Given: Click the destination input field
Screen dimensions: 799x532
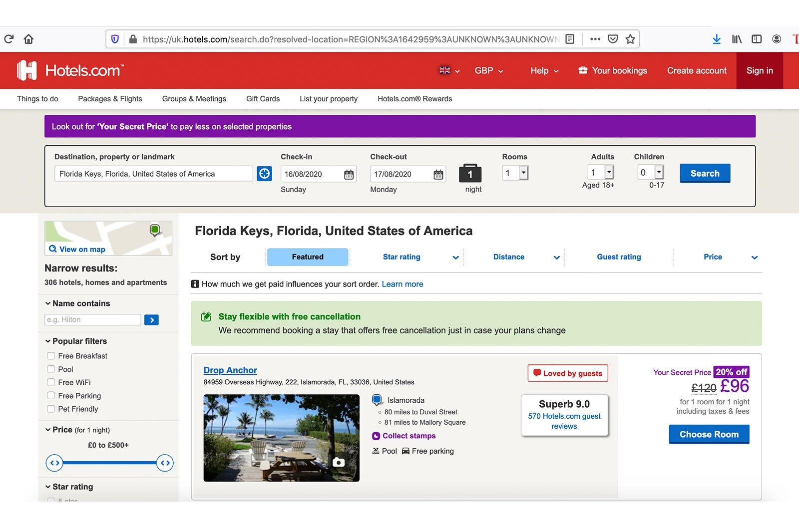Looking at the screenshot, I should (153, 174).
